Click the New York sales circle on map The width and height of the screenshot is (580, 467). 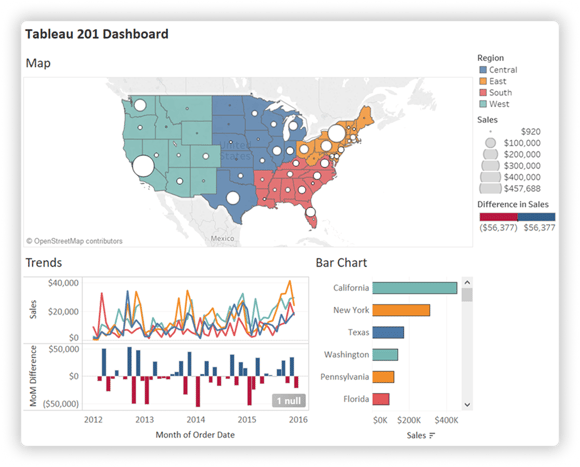[x=336, y=133]
